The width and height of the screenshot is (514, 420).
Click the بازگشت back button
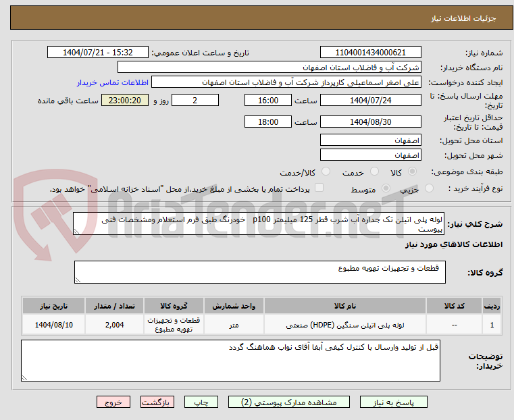157,402
